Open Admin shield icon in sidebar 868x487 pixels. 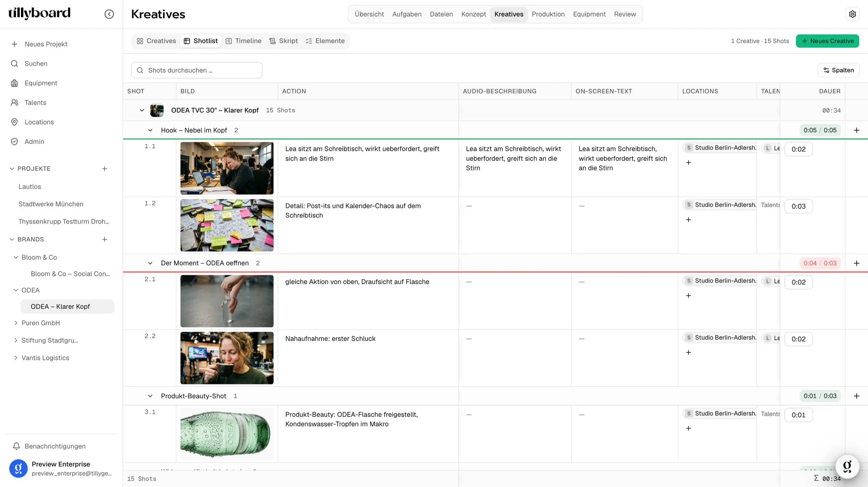tap(14, 141)
